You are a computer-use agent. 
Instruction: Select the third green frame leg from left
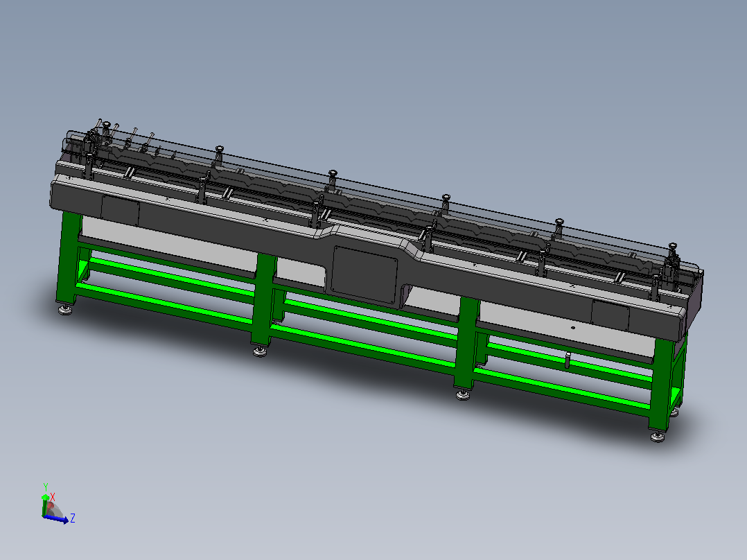pos(466,342)
